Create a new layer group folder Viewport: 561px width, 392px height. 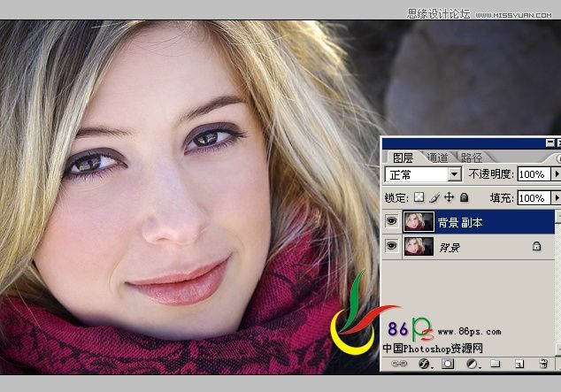pos(496,364)
